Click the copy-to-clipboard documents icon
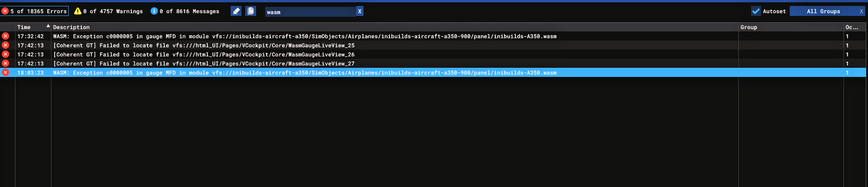Screen dimensions: 868x187 tap(251, 11)
